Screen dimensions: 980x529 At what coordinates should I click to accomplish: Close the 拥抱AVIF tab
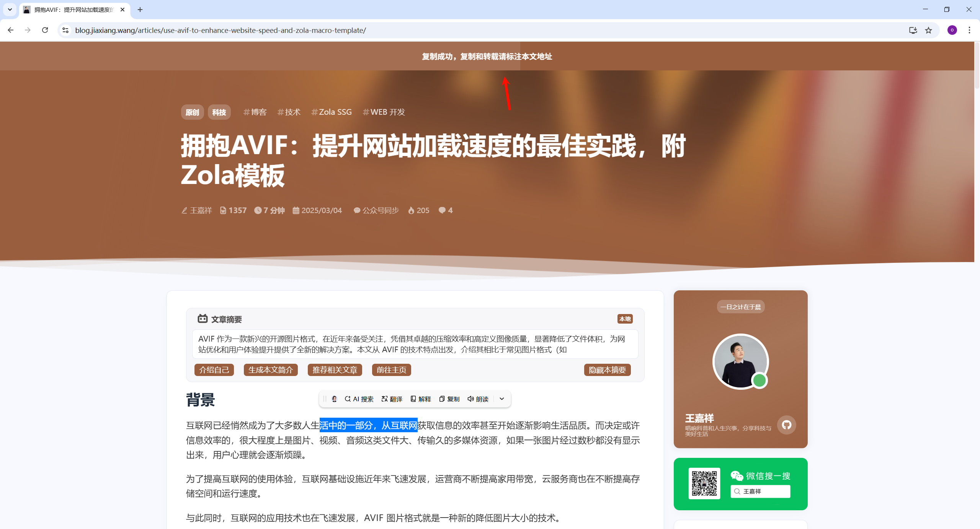[x=122, y=10]
